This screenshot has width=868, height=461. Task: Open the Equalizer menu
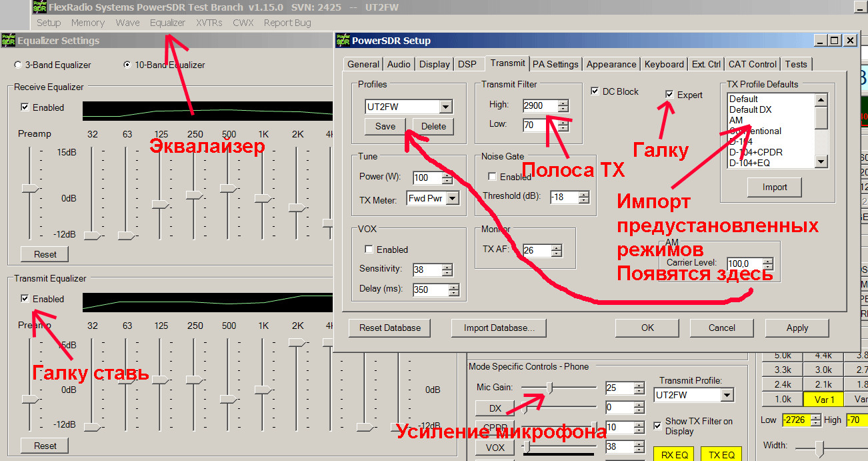pyautogui.click(x=167, y=23)
